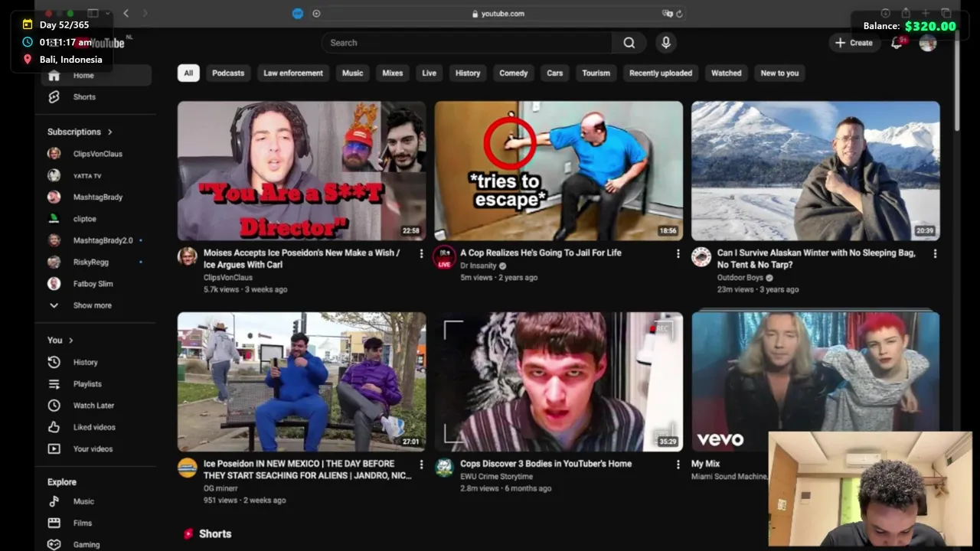Click the YouTube search input field
This screenshot has width=980, height=551.
click(x=467, y=43)
